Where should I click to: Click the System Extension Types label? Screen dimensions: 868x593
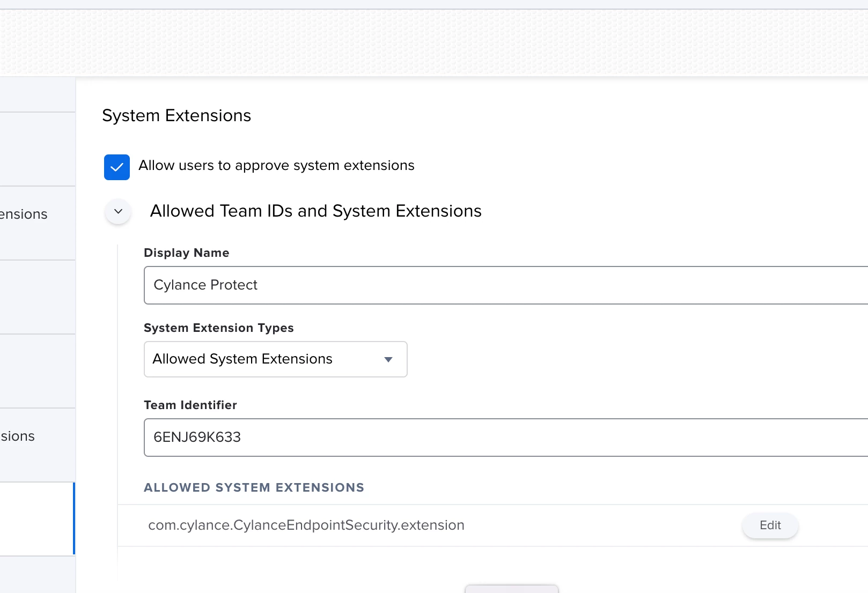point(218,328)
